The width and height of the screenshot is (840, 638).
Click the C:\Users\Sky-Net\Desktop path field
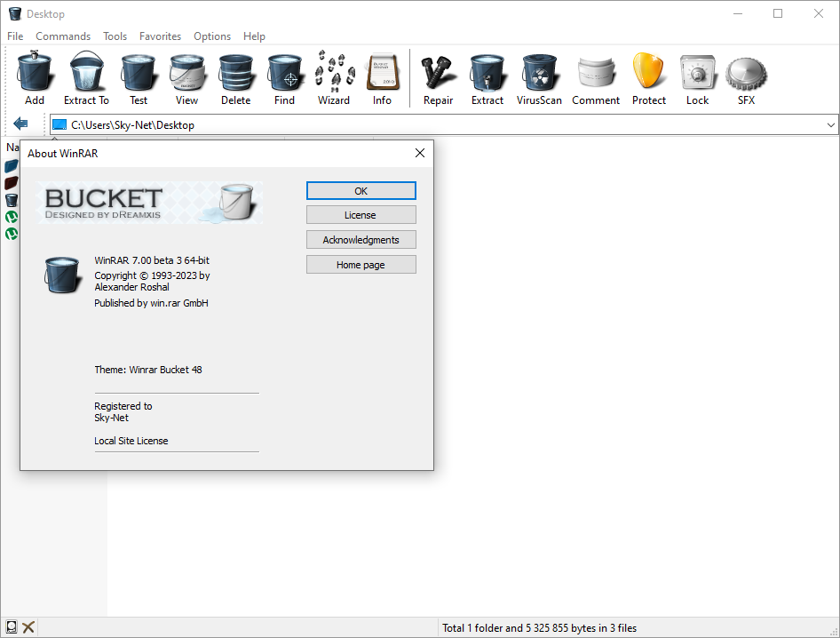pos(444,125)
